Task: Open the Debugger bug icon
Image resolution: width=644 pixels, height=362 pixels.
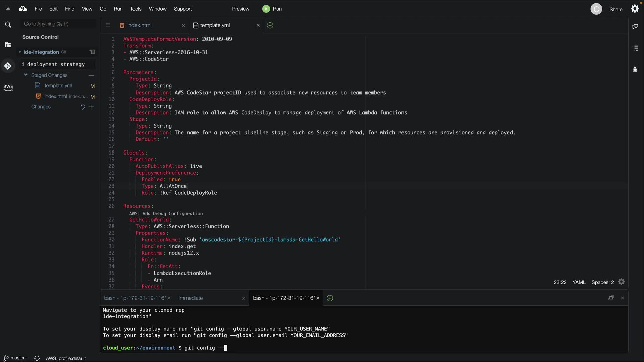Action: point(635,69)
